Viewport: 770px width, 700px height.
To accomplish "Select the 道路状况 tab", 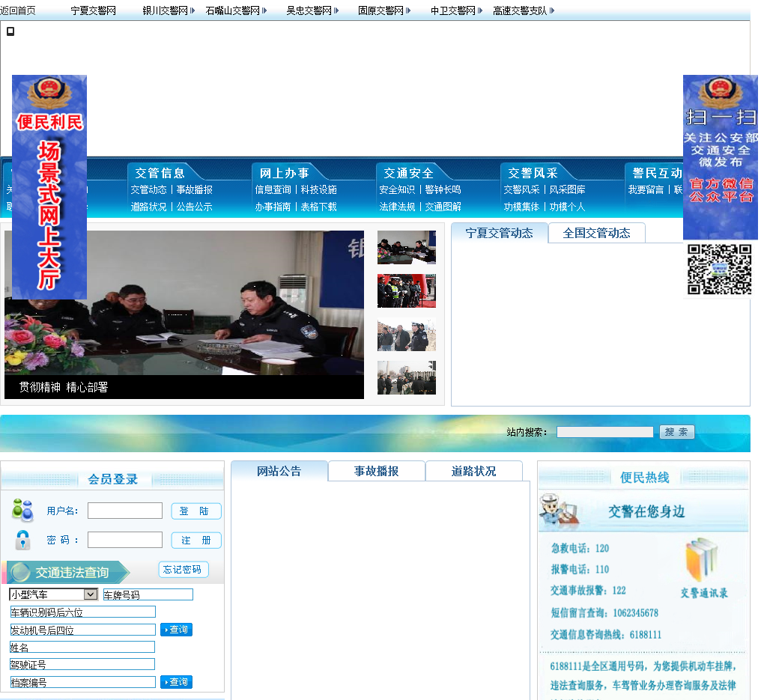I will tap(473, 471).
